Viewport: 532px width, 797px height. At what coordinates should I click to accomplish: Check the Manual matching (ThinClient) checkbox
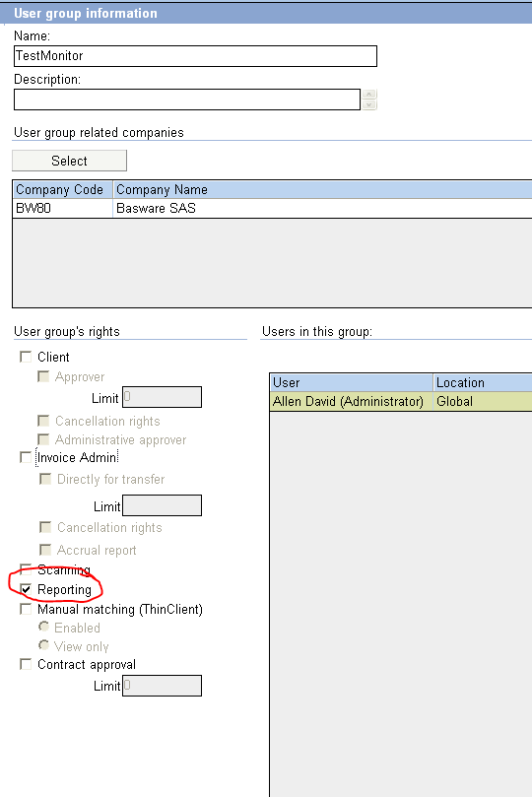pos(26,609)
